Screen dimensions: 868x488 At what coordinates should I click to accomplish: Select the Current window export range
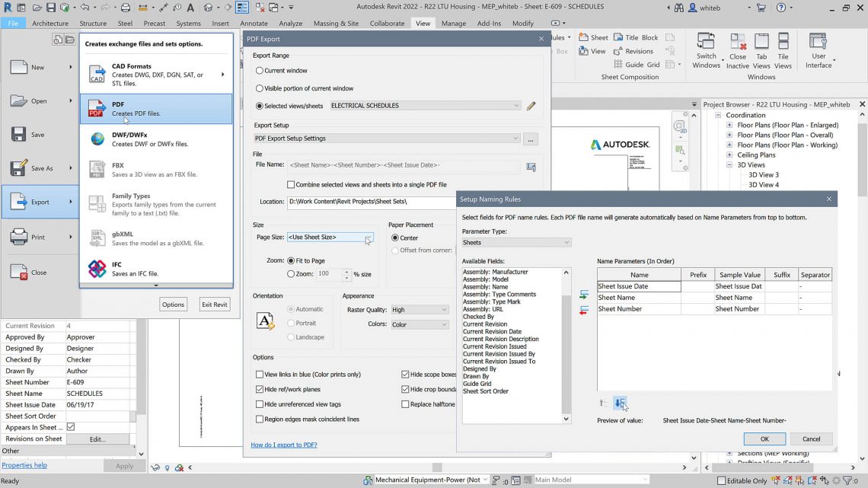pos(260,70)
